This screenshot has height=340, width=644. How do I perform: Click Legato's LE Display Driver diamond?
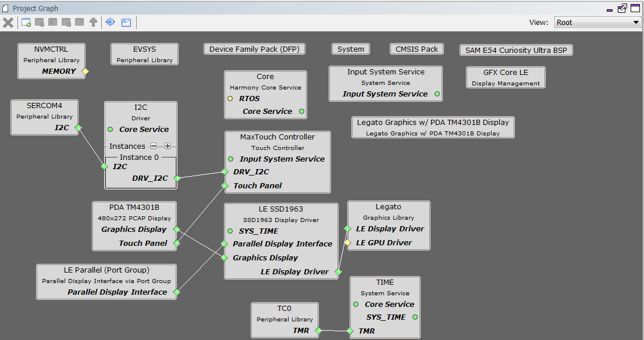[348, 229]
